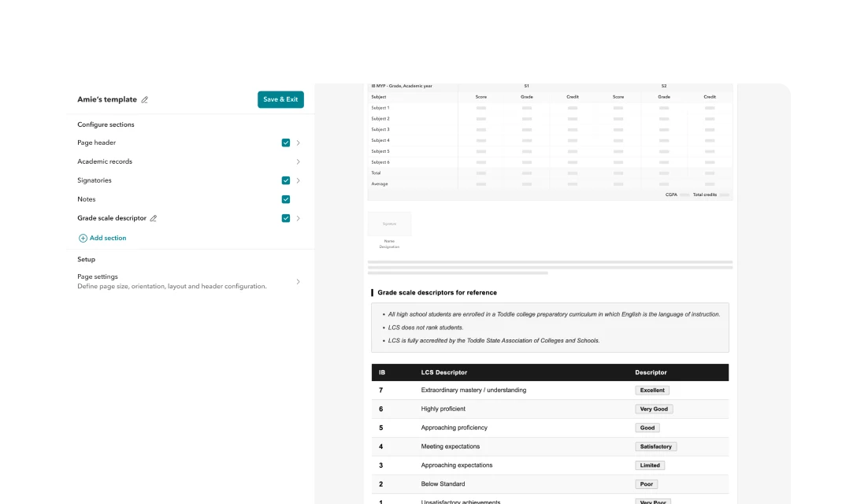857x504 pixels.
Task: Click the Satisfactory descriptor badge
Action: coord(656,447)
